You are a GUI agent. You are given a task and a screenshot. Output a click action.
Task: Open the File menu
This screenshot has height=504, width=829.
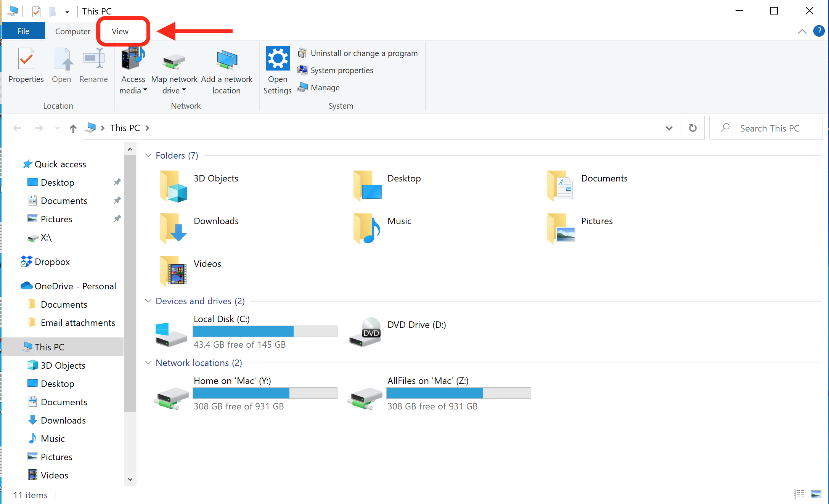tap(23, 30)
